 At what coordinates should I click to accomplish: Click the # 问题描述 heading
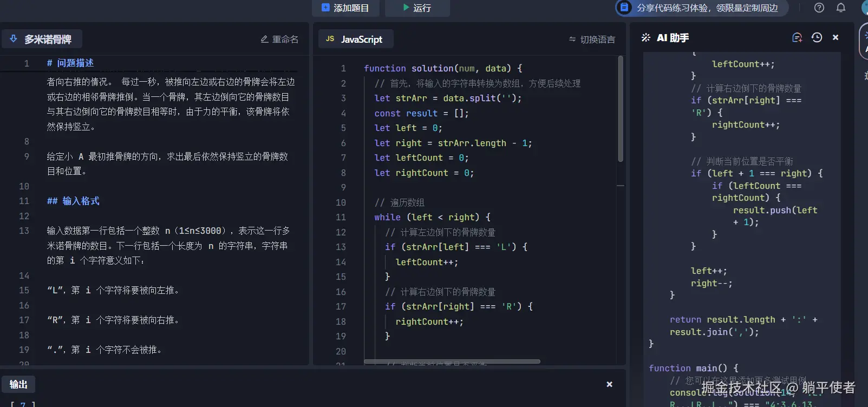click(x=70, y=63)
